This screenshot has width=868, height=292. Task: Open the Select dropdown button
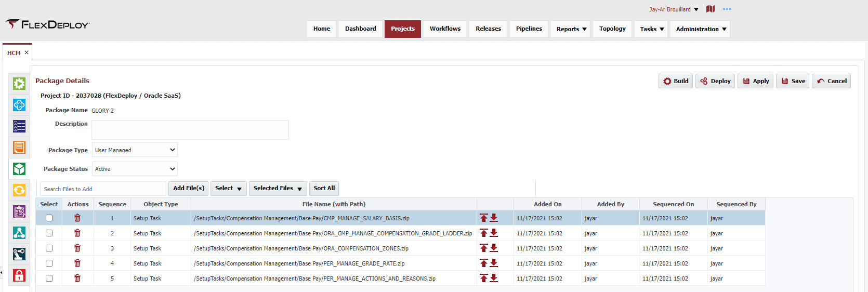pos(228,188)
